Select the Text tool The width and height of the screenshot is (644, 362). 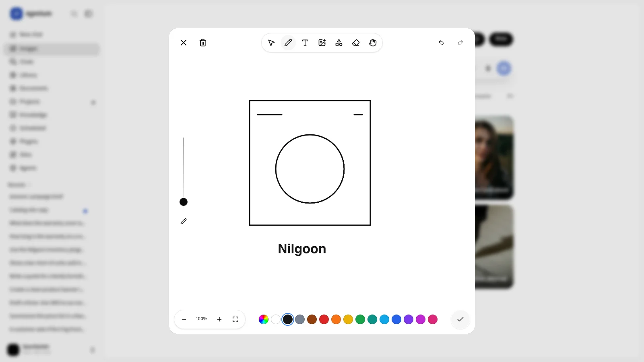coord(305,43)
